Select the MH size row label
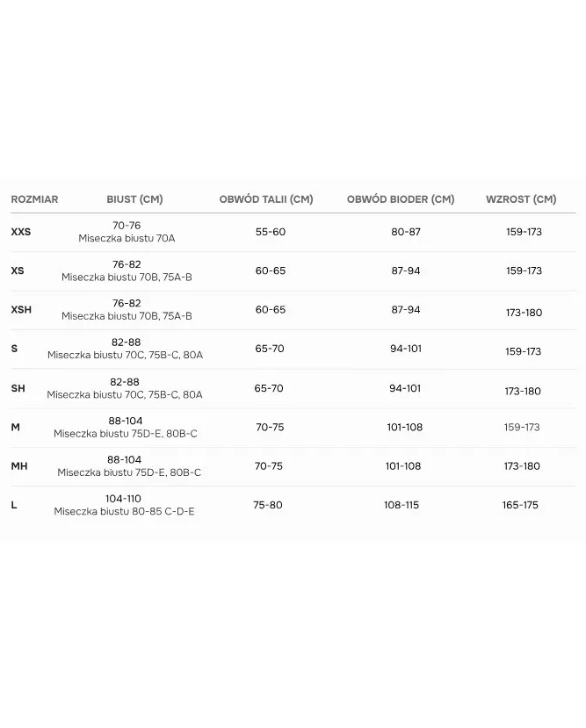This screenshot has width=586, height=728. [19, 466]
